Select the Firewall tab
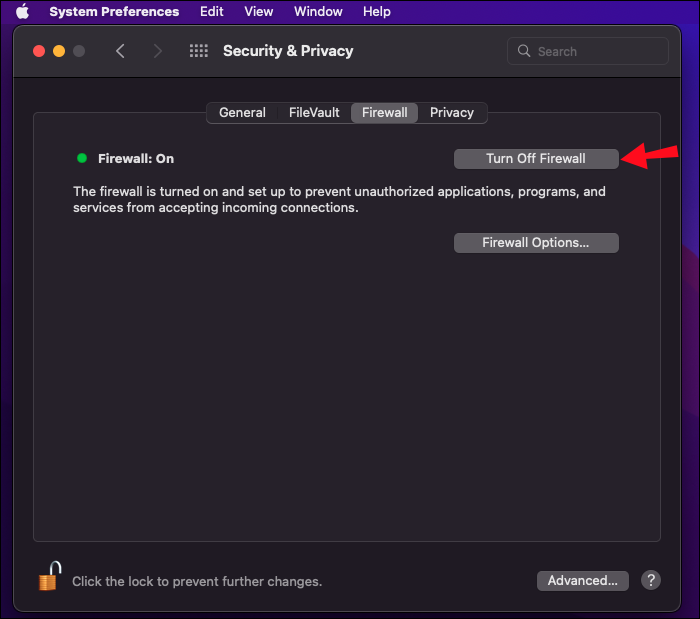Viewport: 700px width, 619px height. (x=385, y=113)
